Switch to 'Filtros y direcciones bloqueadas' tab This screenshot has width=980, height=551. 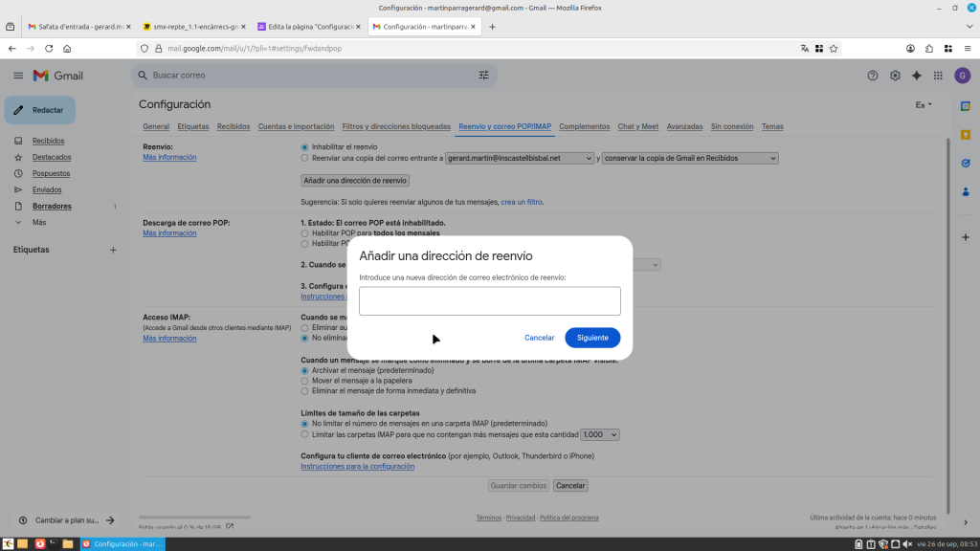(x=395, y=126)
